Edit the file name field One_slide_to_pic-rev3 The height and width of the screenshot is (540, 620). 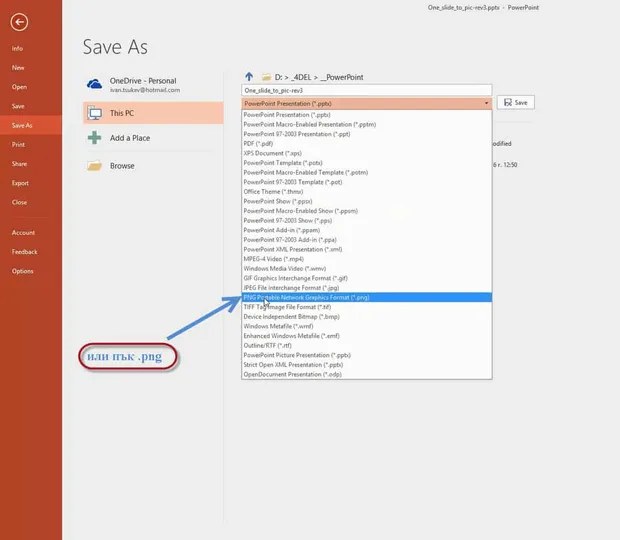point(367,90)
